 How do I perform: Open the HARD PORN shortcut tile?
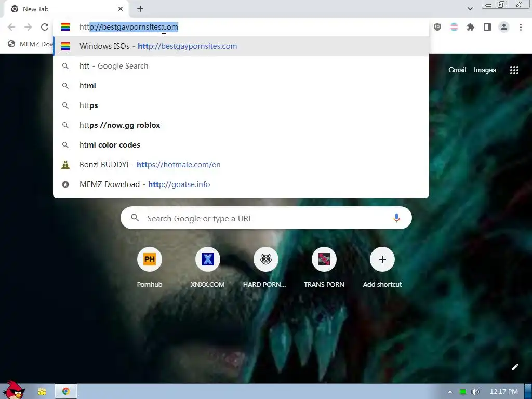[265, 268]
